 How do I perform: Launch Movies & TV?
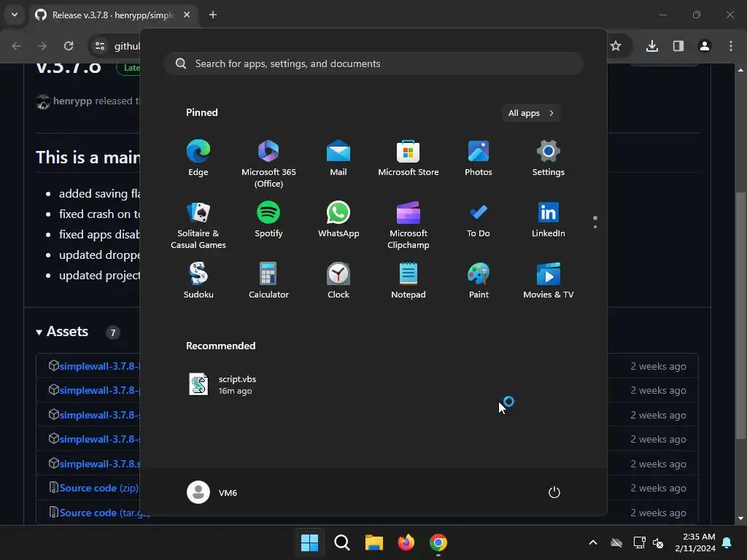click(x=549, y=281)
